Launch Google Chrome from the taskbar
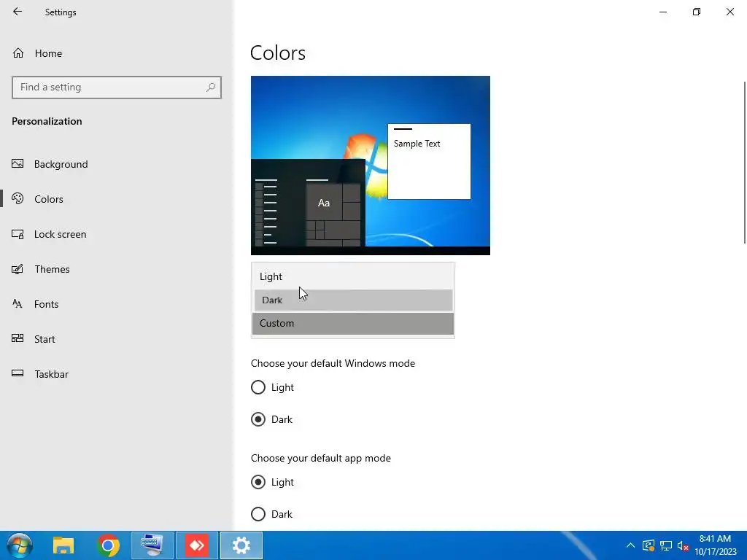The height and width of the screenshot is (560, 747). tap(108, 545)
